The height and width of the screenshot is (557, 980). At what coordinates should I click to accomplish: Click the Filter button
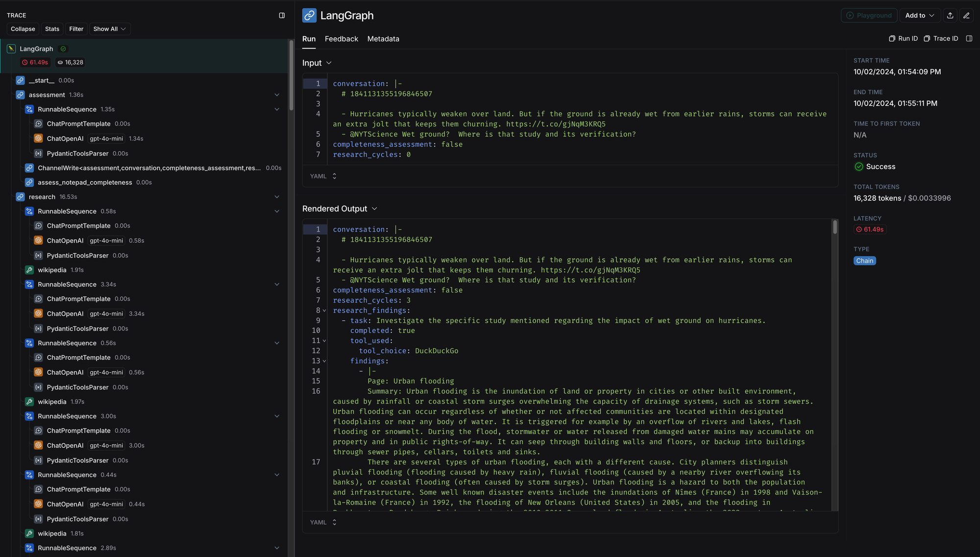point(76,29)
